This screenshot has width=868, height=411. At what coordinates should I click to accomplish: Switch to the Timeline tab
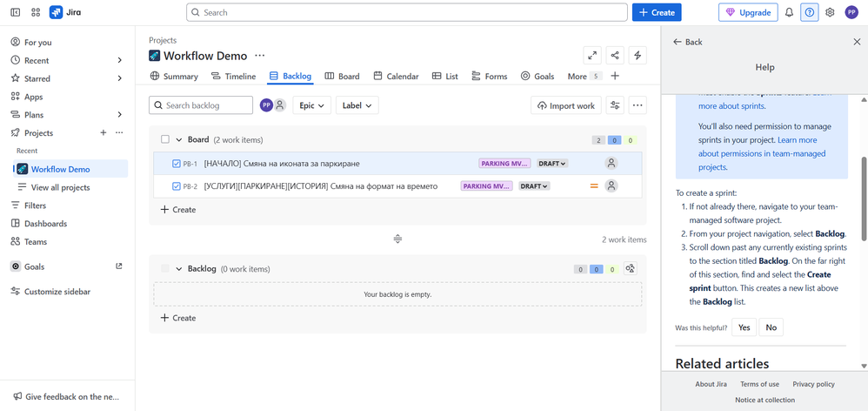click(x=233, y=77)
